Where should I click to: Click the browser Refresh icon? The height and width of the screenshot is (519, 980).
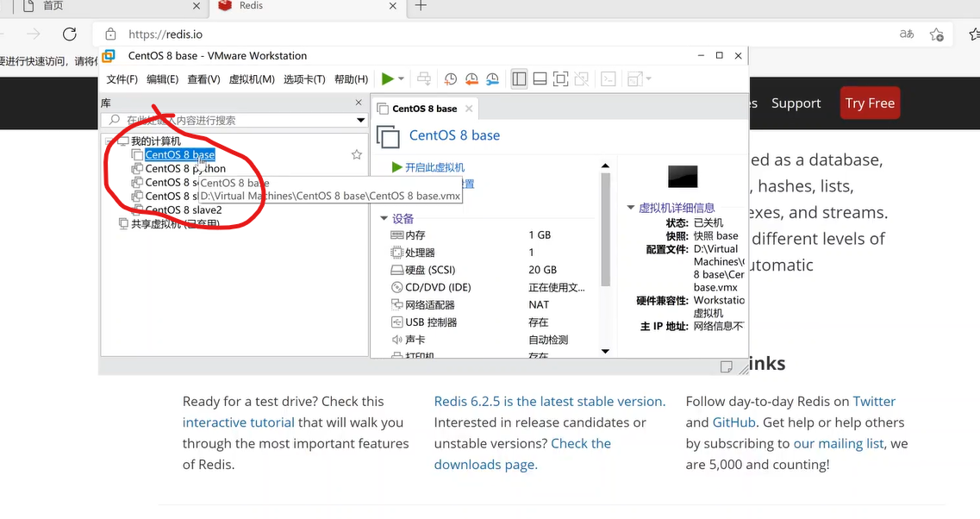tap(69, 34)
